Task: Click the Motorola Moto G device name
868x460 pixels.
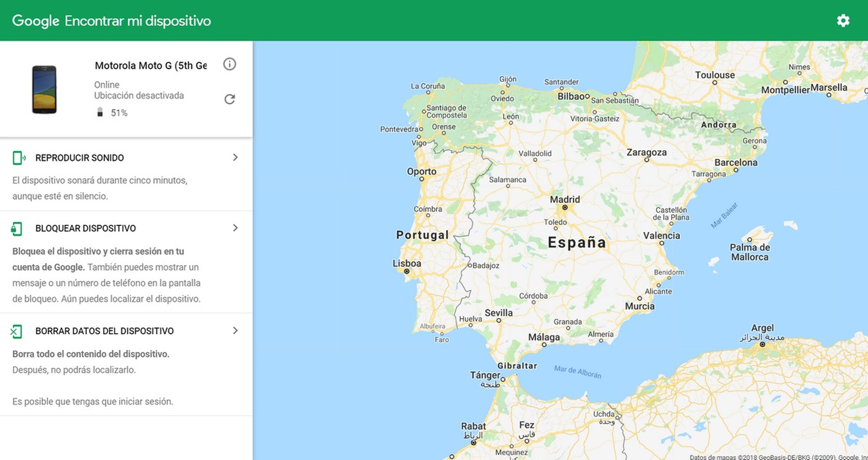Action: 151,65
